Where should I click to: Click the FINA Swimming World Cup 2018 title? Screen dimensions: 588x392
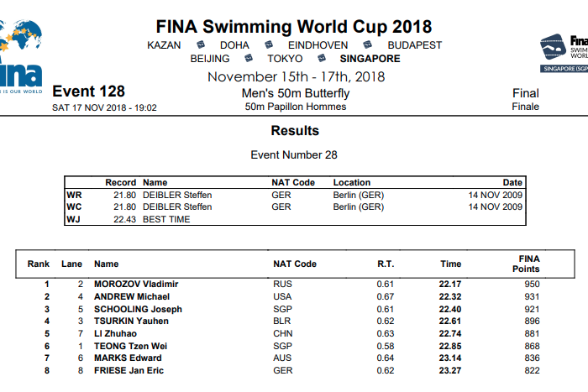pos(294,28)
